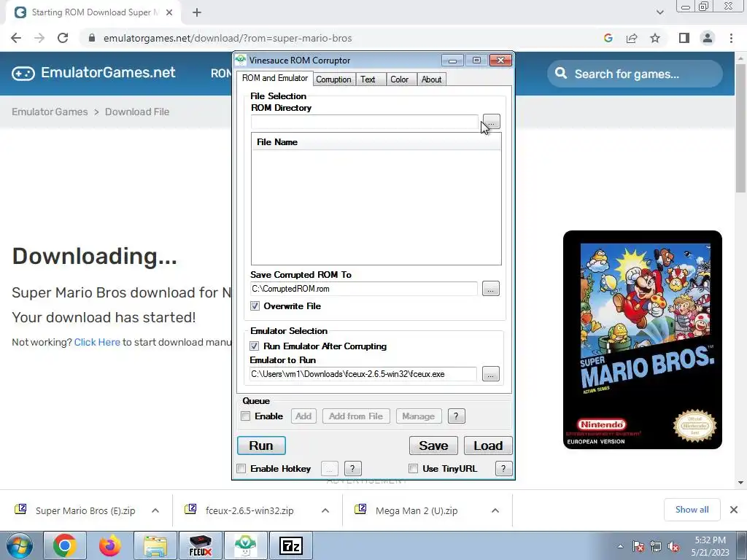Toggle the Chrome side panel icon
The width and height of the screenshot is (747, 560).
coord(684,38)
